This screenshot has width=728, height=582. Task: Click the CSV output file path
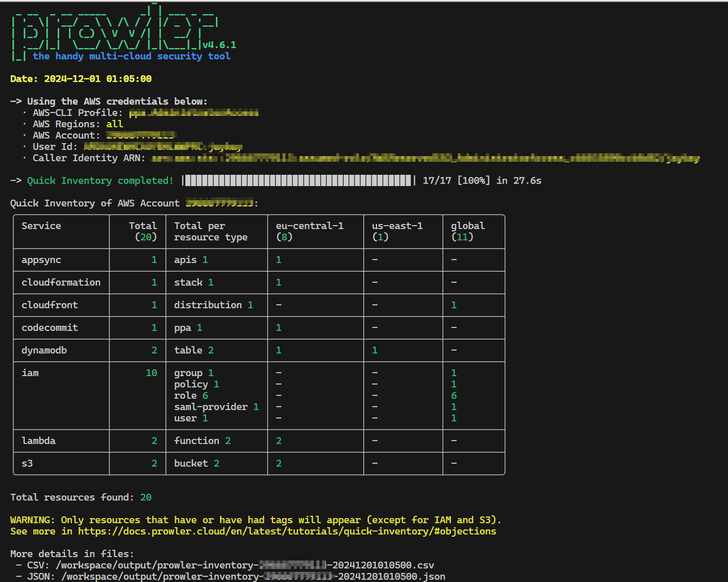point(245,565)
